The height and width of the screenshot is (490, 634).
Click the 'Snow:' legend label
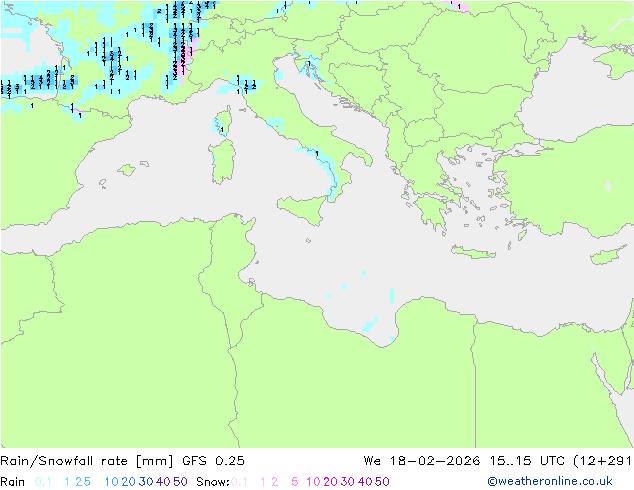[213, 482]
